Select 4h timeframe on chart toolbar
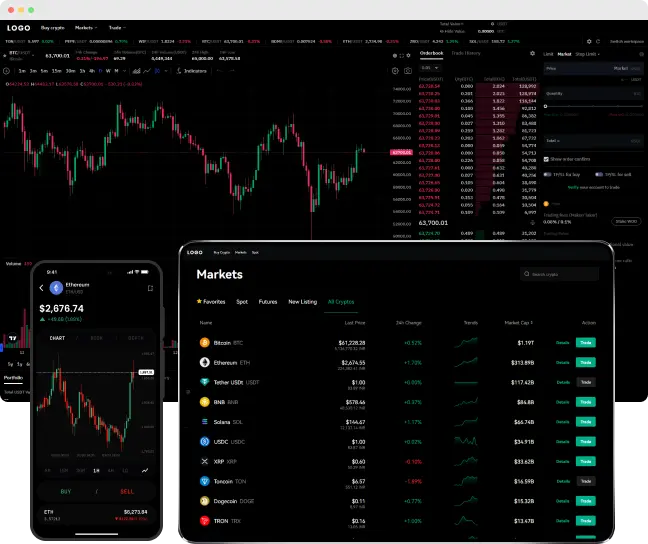The width and height of the screenshot is (648, 544). pyautogui.click(x=92, y=71)
